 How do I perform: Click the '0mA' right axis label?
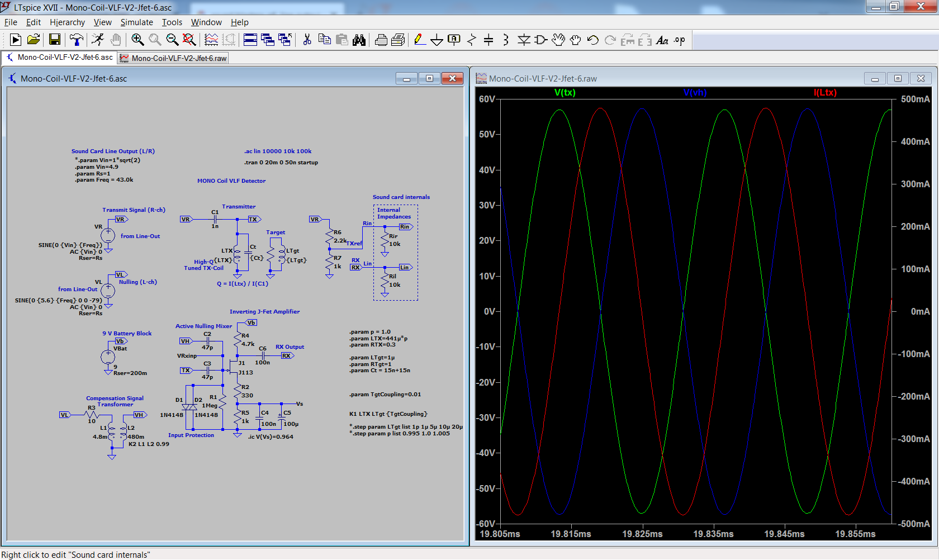pos(920,311)
